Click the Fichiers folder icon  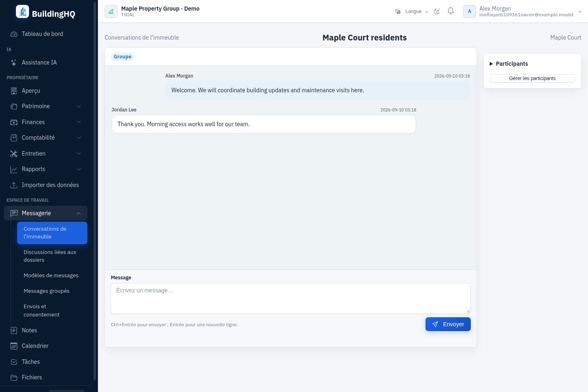click(14, 377)
